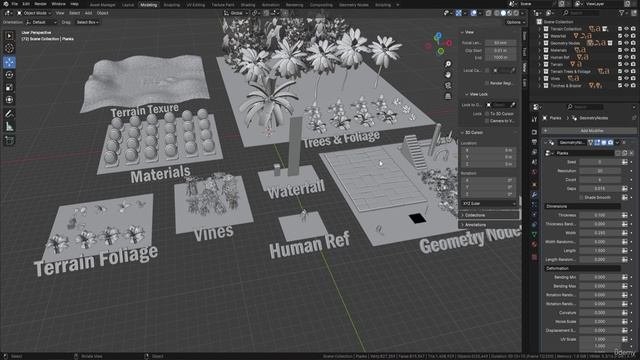Open the Render menu
The image size is (640, 360).
(x=40, y=4)
